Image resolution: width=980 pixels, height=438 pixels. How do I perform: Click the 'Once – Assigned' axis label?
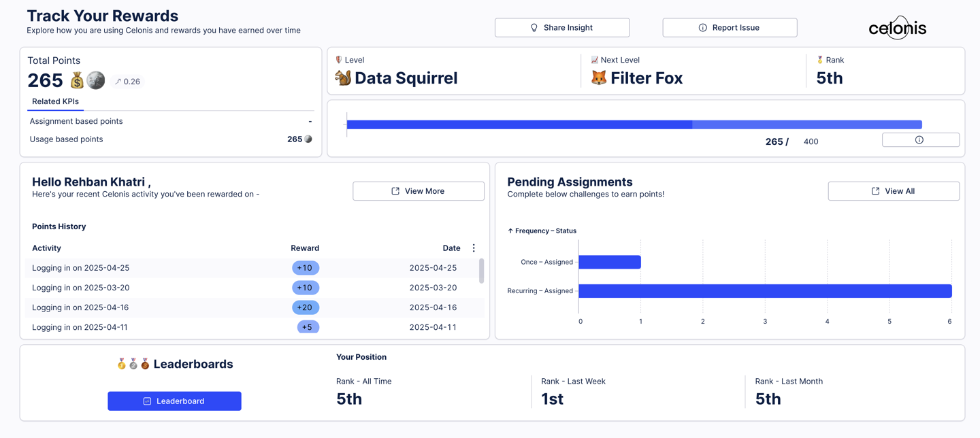point(546,262)
